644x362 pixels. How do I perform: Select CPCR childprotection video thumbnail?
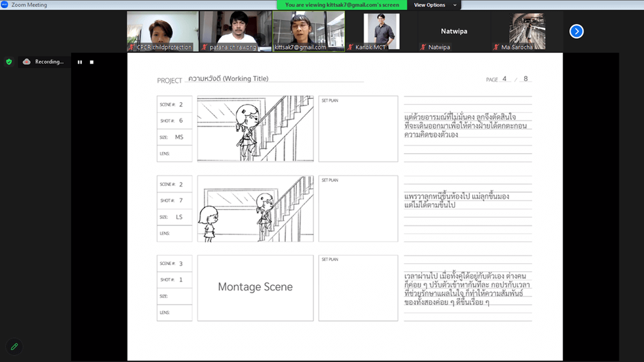point(163,31)
